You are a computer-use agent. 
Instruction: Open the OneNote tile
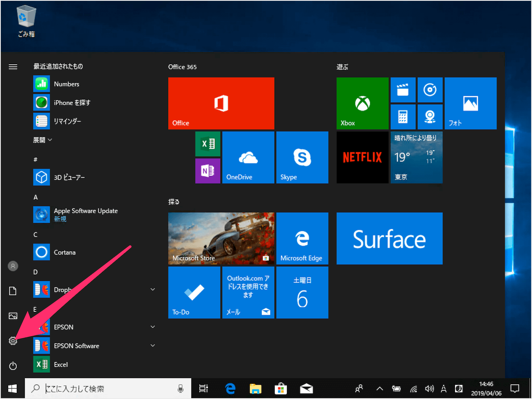(208, 171)
